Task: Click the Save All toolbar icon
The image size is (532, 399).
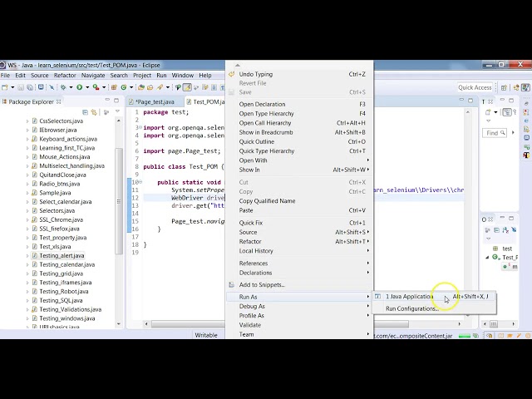Action: coord(30,87)
